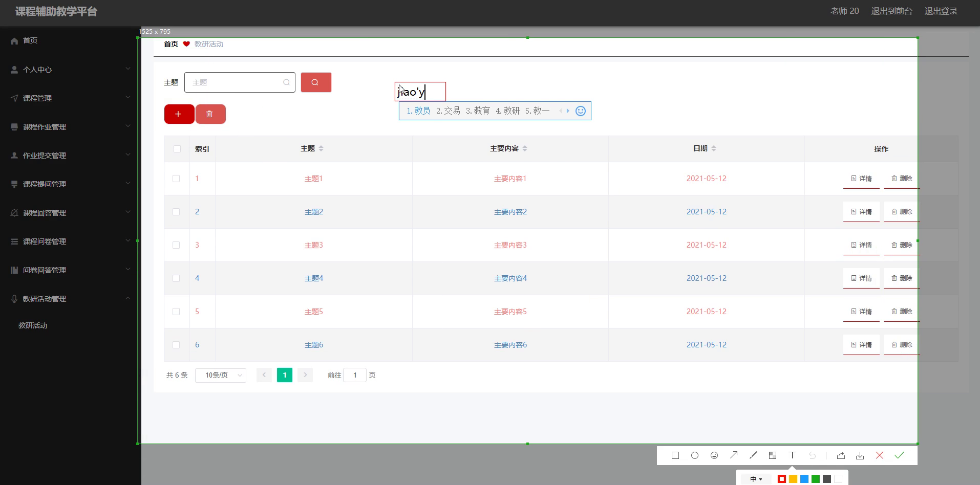
Task: Go to previous IME candidate page
Action: coord(561,111)
